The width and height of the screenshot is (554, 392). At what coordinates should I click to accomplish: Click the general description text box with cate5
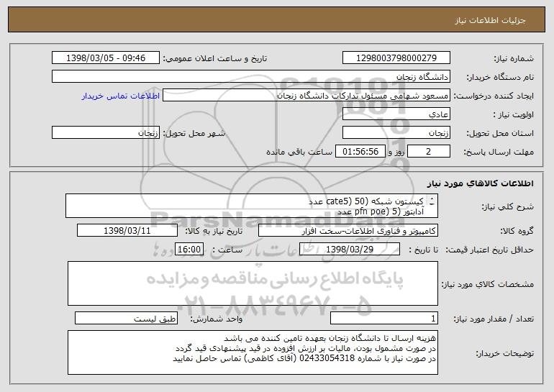coord(252,206)
